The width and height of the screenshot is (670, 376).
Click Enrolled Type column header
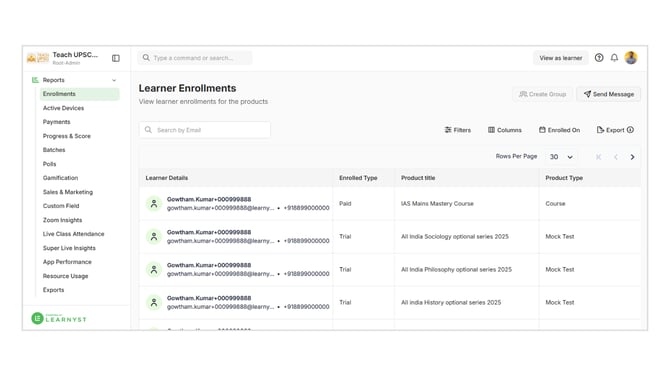[x=358, y=178]
